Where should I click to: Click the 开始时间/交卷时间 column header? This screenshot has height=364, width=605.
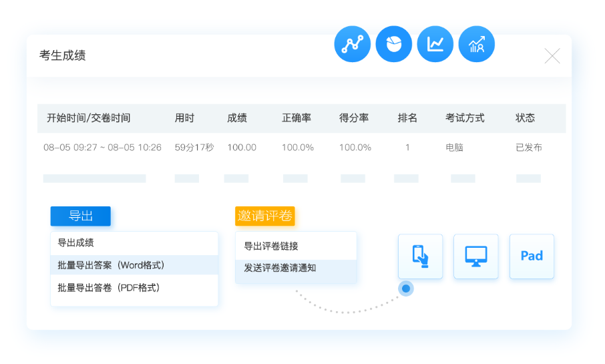(x=88, y=118)
